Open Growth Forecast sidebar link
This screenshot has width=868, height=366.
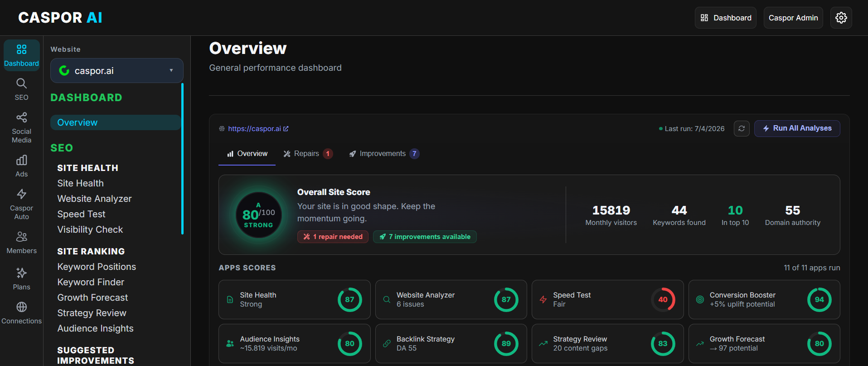click(92, 298)
